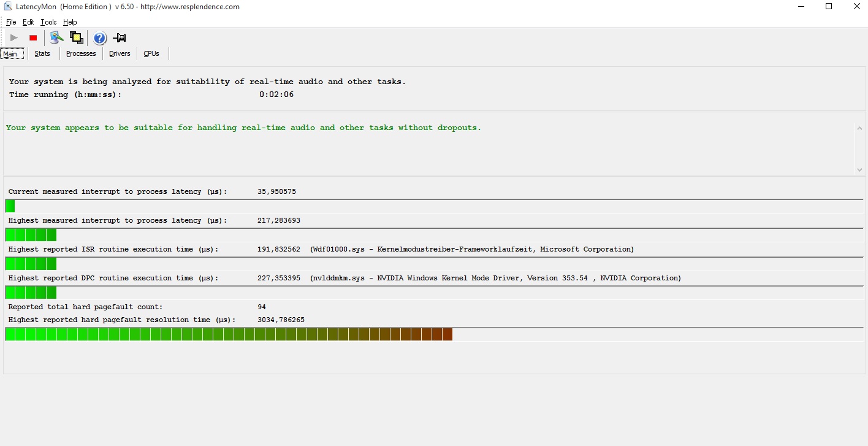The image size is (868, 446).
Task: Click the status message scroll-up arrow
Action: (859, 128)
